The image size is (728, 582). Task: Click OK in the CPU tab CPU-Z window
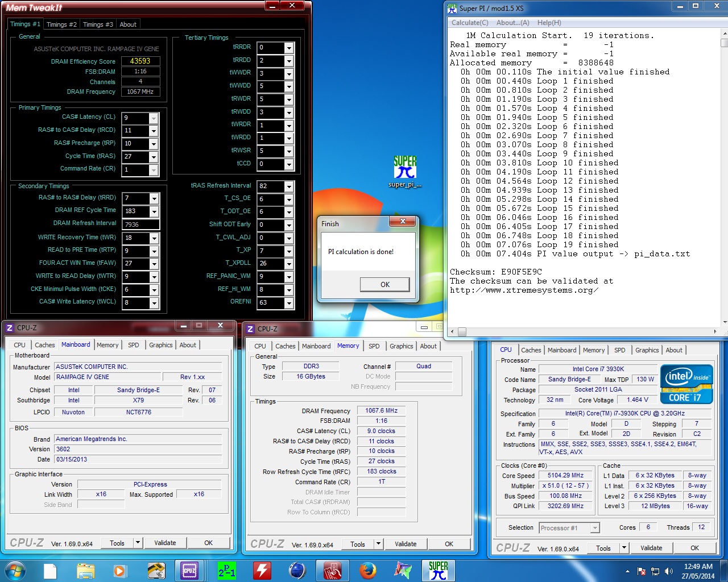coord(694,548)
